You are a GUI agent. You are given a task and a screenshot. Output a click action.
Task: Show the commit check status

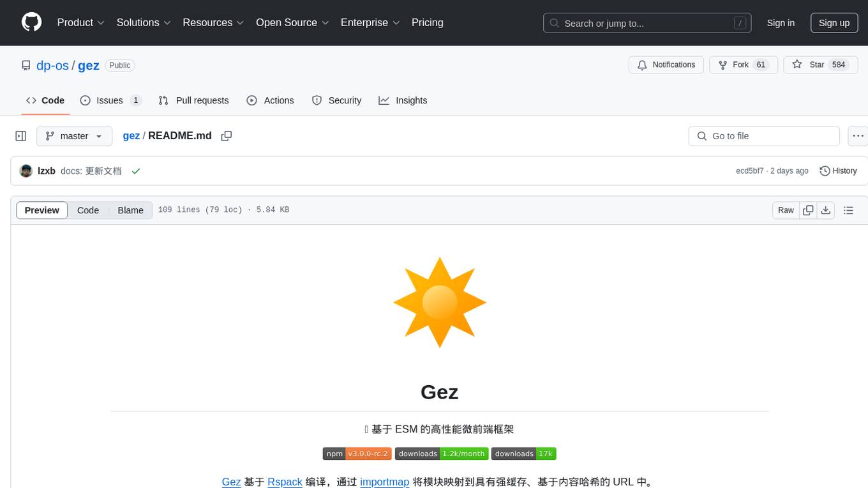point(135,171)
